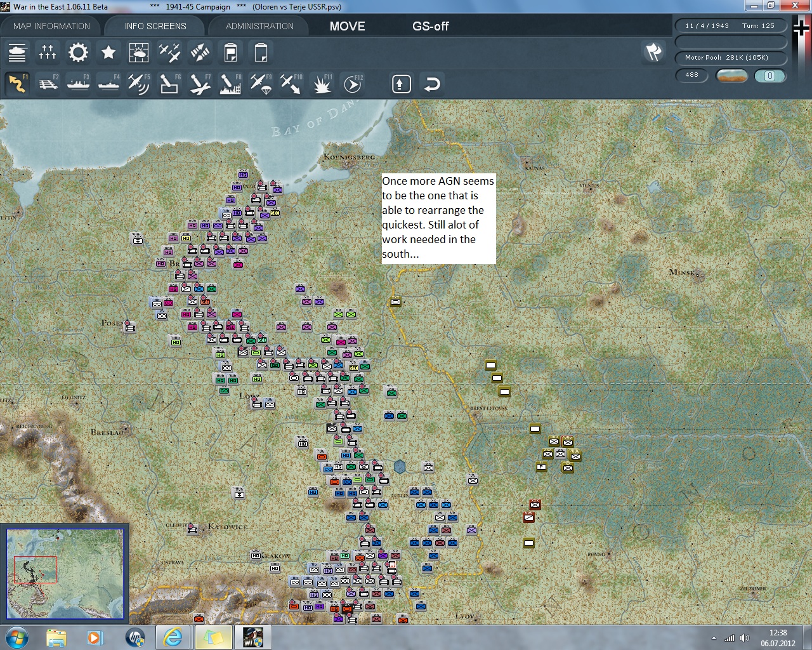The image size is (812, 650).
Task: Show hidden tray icons arrow
Action: tap(714, 638)
